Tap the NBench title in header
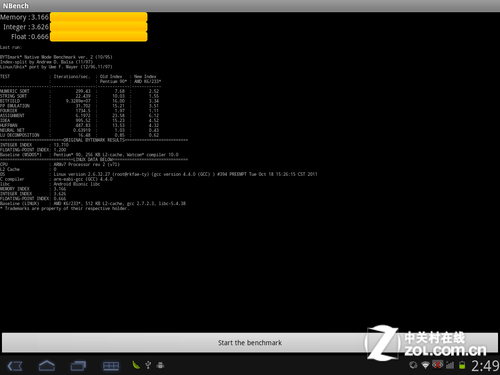This screenshot has width=500, height=375. 16,6
